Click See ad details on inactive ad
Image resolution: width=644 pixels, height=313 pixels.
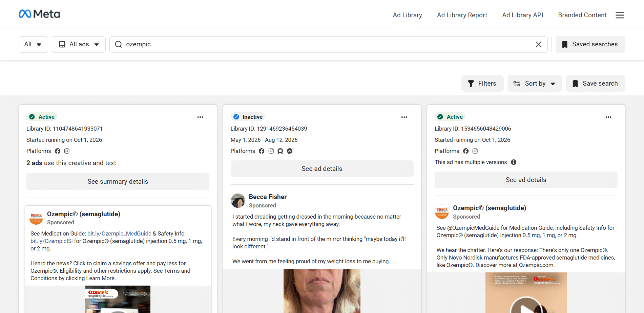coord(322,169)
